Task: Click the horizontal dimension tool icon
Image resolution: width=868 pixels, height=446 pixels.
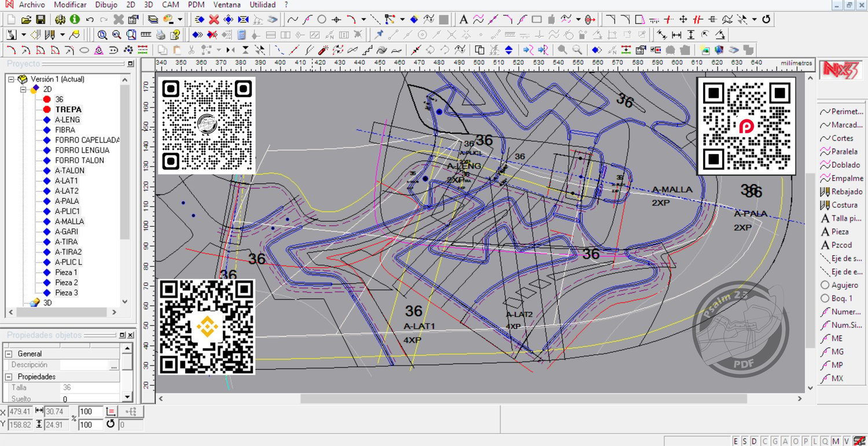Action: [676, 35]
